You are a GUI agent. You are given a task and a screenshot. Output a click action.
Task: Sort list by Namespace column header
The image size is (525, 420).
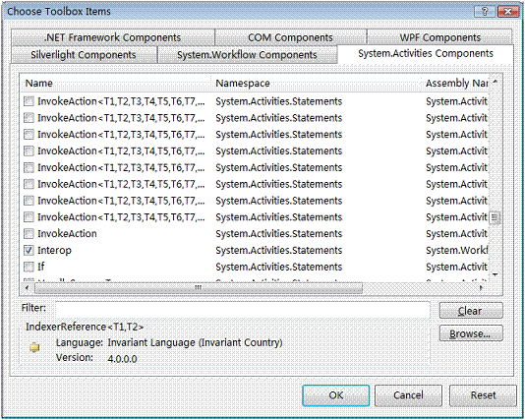[x=317, y=83]
